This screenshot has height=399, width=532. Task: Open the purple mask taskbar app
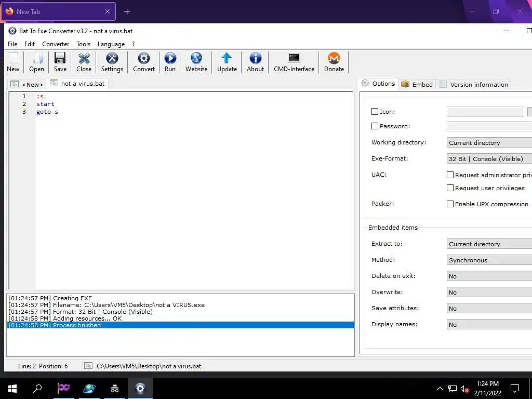point(63,389)
